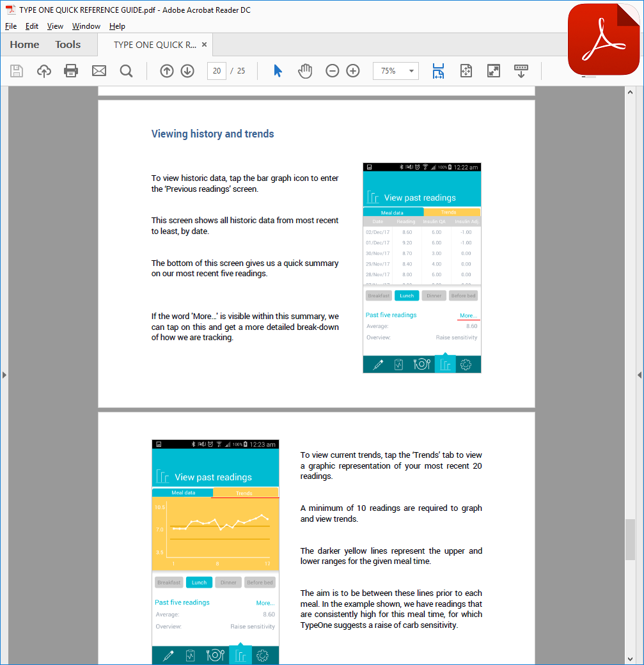Click the page number field showing 20
Image resolution: width=644 pixels, height=665 pixels.
point(217,71)
